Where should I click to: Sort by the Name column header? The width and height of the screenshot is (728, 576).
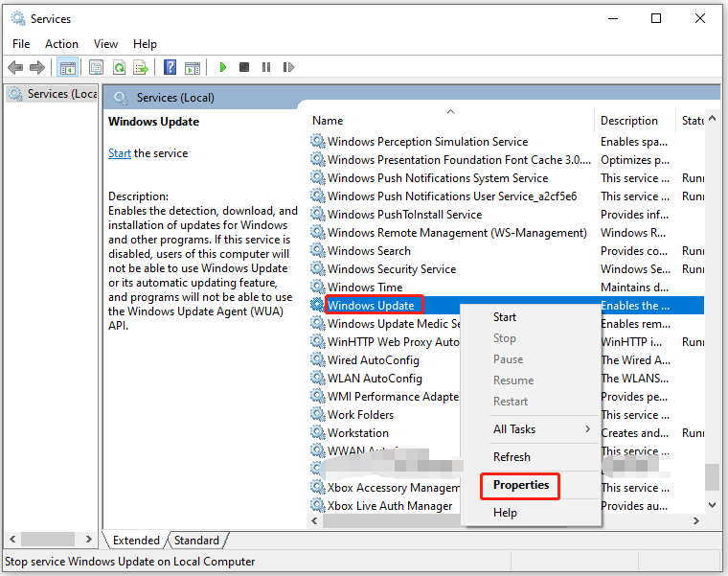click(450, 121)
